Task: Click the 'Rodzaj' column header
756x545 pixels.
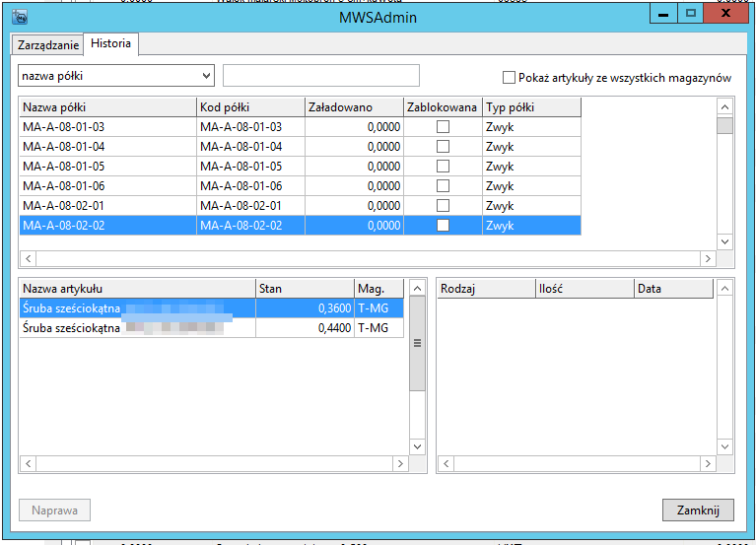Action: point(487,288)
